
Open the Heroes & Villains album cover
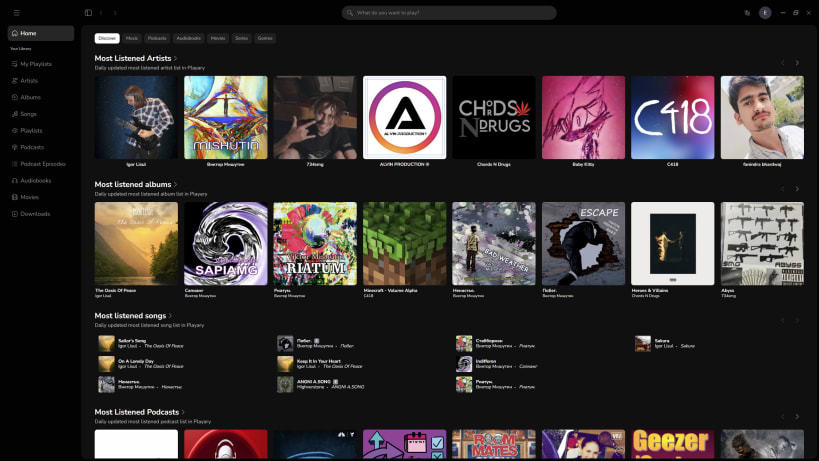pos(672,243)
